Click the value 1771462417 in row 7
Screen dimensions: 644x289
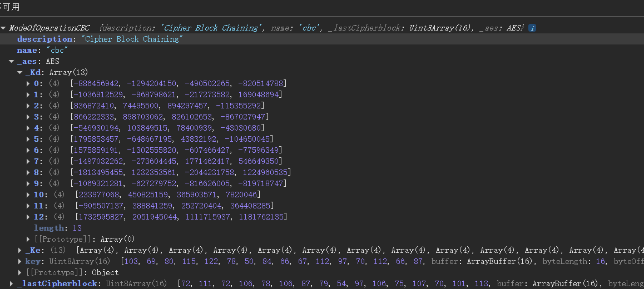click(207, 161)
